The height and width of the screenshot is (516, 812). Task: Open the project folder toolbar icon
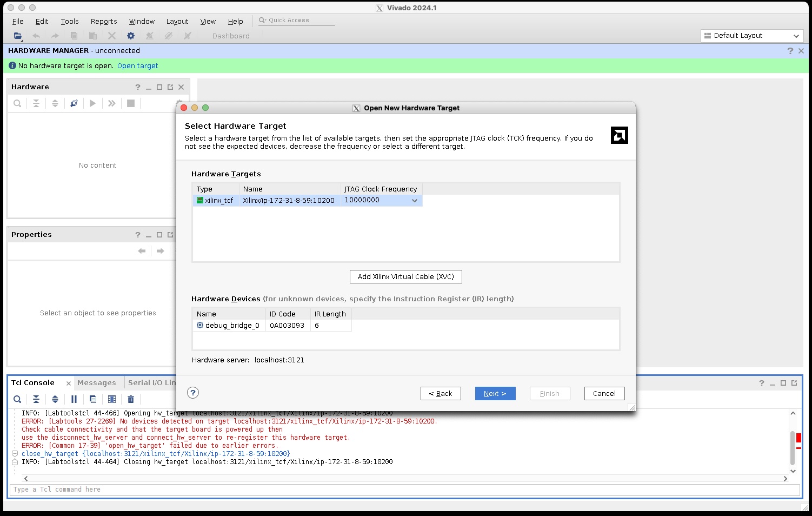18,36
